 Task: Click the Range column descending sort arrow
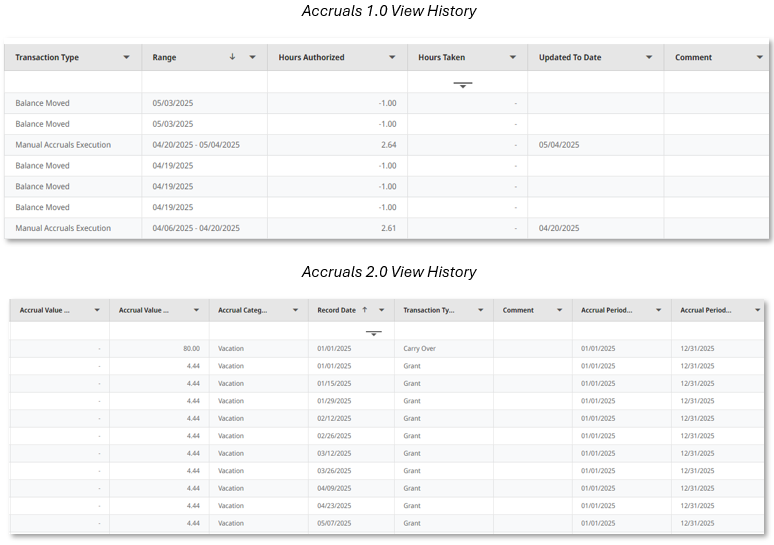[233, 58]
